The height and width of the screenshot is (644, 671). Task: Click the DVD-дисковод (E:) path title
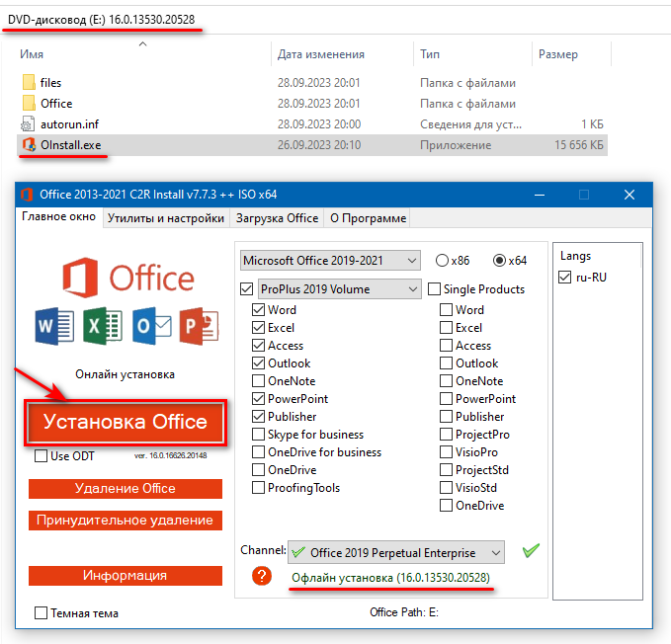pyautogui.click(x=102, y=20)
